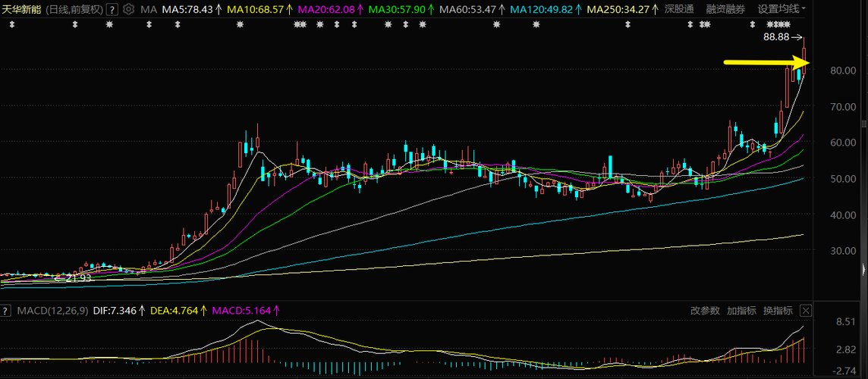
Task: Click the MACD(12,26,9) indicator title
Action: point(52,310)
